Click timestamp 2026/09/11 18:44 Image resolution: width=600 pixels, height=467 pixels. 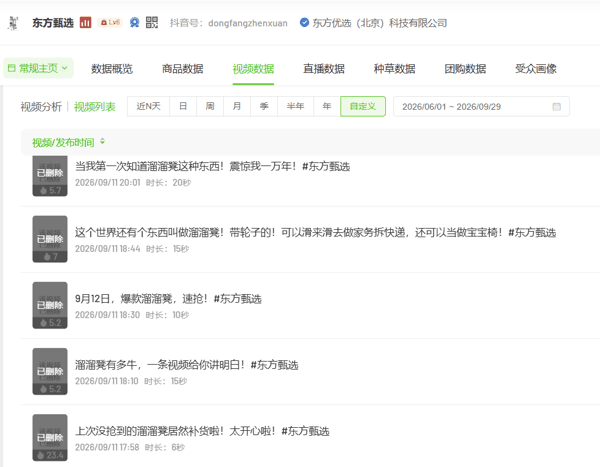click(x=108, y=249)
